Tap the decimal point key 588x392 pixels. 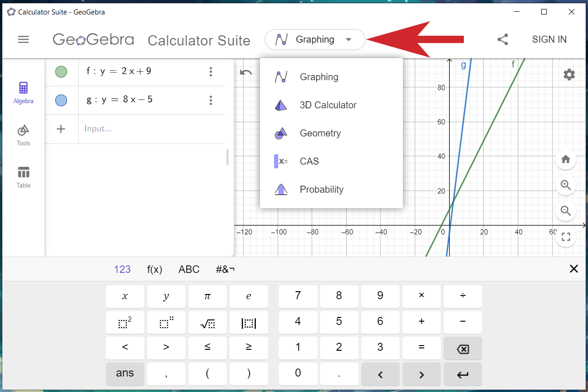point(339,374)
